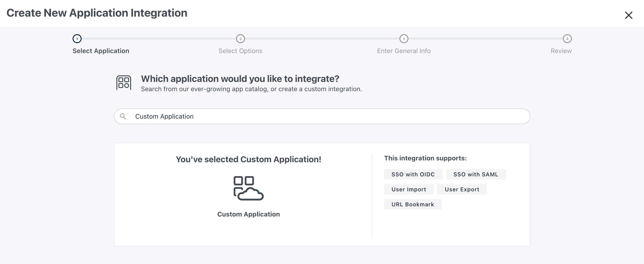Screen dimensions: 644x264
Task: Click the Review step indicator
Action: click(x=567, y=39)
